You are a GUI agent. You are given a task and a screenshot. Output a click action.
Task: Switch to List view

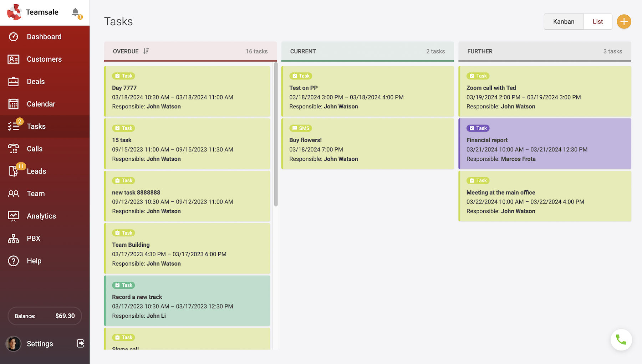pyautogui.click(x=598, y=22)
